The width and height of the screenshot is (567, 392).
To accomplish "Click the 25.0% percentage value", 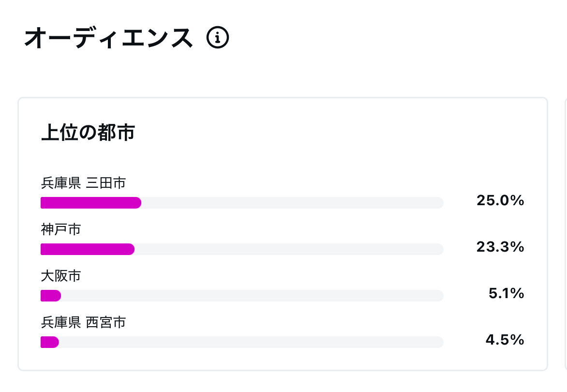I will pos(500,200).
